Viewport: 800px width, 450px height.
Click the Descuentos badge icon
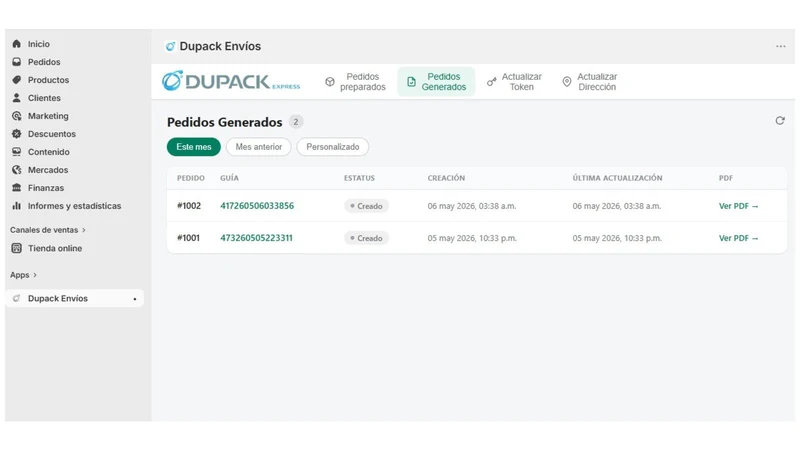tap(16, 134)
